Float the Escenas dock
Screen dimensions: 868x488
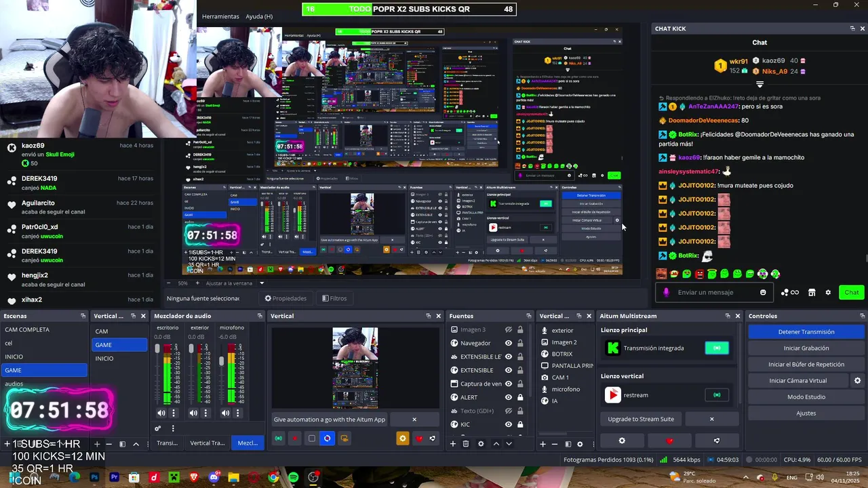tap(83, 316)
